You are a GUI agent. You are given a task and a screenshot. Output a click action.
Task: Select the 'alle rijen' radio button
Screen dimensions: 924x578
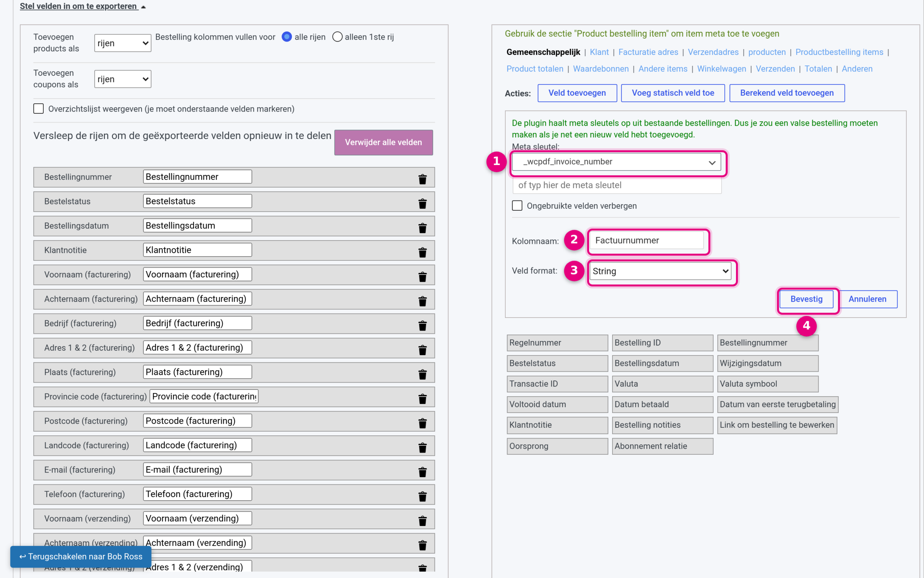point(287,37)
